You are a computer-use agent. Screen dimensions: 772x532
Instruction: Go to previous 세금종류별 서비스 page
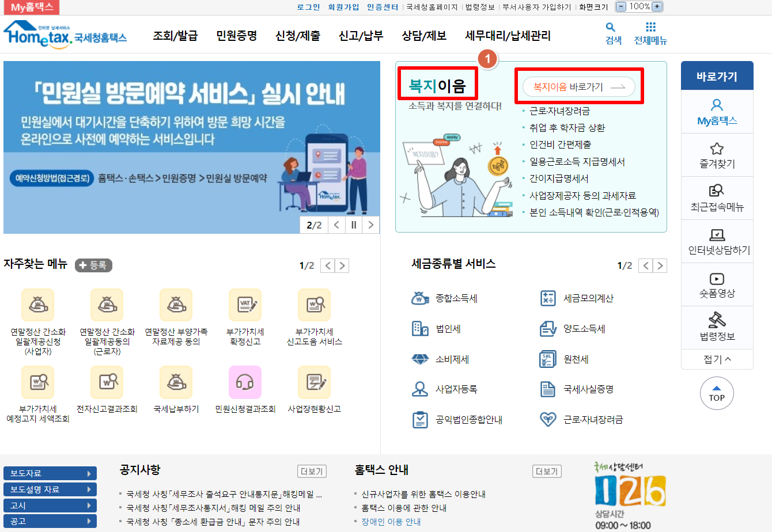tap(646, 265)
